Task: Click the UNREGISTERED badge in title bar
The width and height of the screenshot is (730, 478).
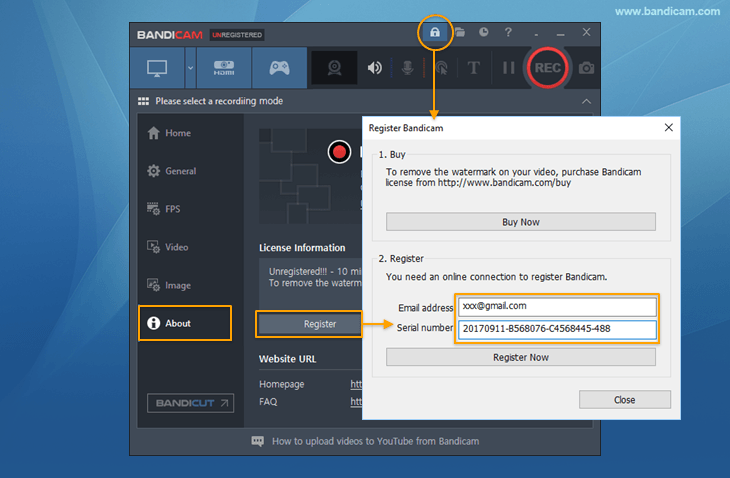Action: click(237, 35)
